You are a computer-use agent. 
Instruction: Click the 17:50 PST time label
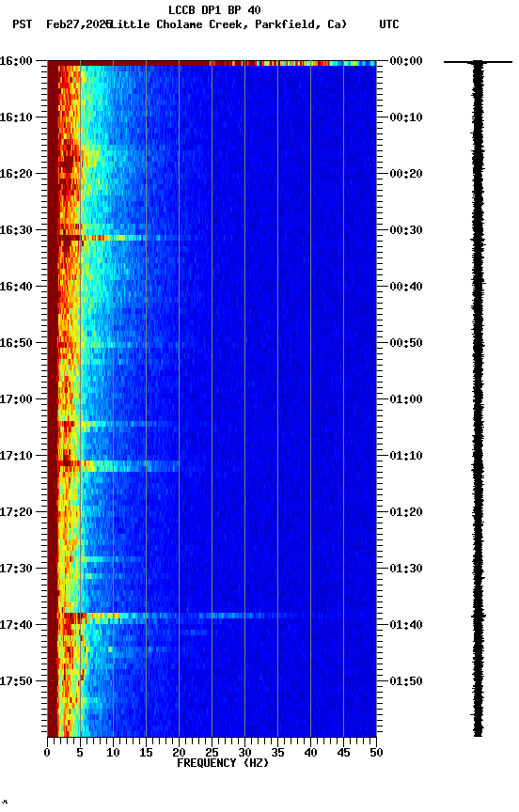[x=16, y=681]
